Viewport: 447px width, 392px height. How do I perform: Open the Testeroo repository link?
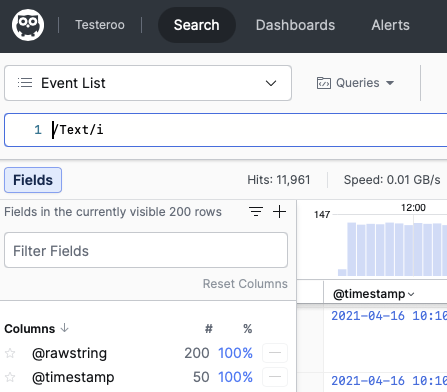[100, 25]
